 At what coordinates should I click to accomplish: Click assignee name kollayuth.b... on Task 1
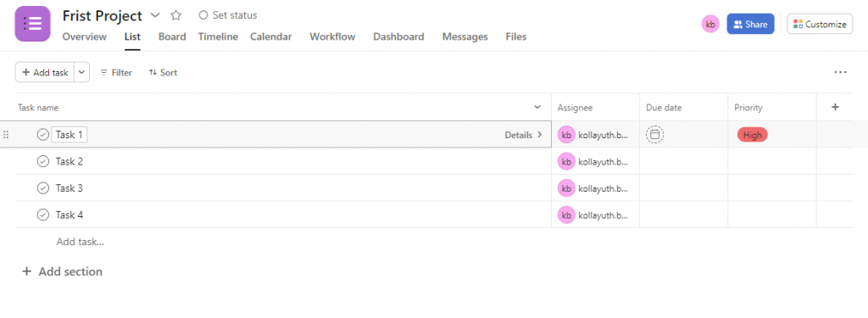pyautogui.click(x=604, y=135)
